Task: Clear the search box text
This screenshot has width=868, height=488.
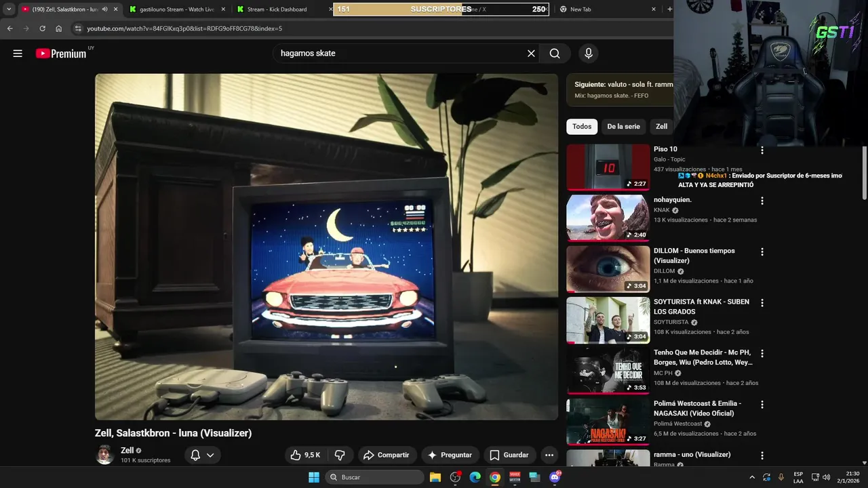Action: pyautogui.click(x=531, y=54)
